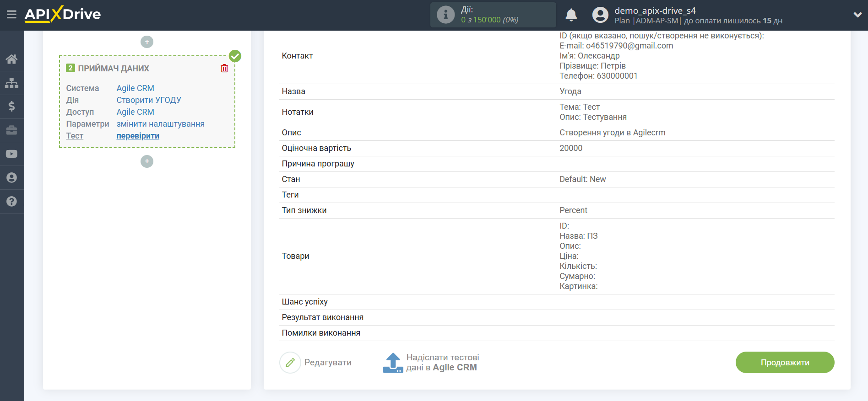The height and width of the screenshot is (401, 868).
Task: Open the notifications bell
Action: (x=571, y=15)
